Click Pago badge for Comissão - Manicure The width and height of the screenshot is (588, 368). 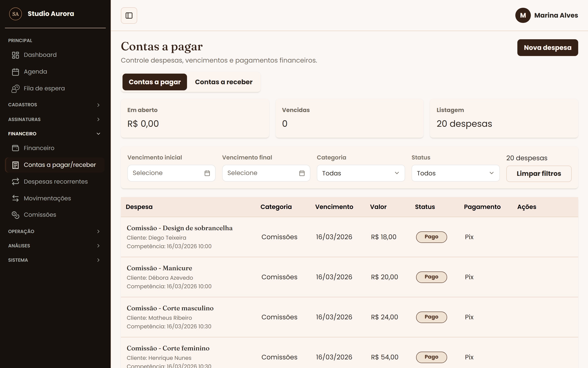coord(431,277)
